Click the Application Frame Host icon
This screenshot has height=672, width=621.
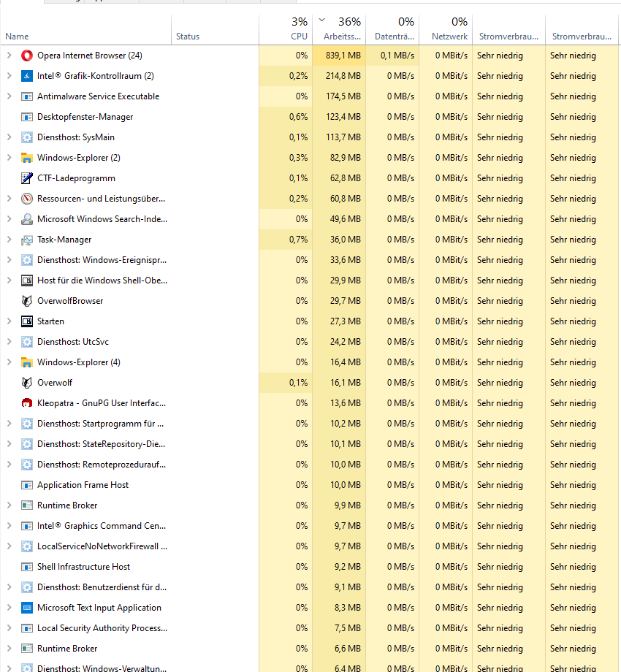point(27,485)
